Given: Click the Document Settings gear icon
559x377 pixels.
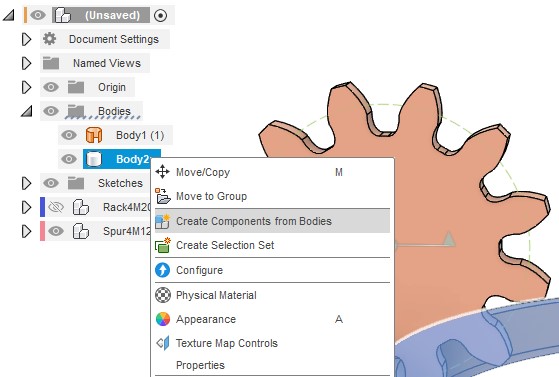Looking at the screenshot, I should pos(50,39).
